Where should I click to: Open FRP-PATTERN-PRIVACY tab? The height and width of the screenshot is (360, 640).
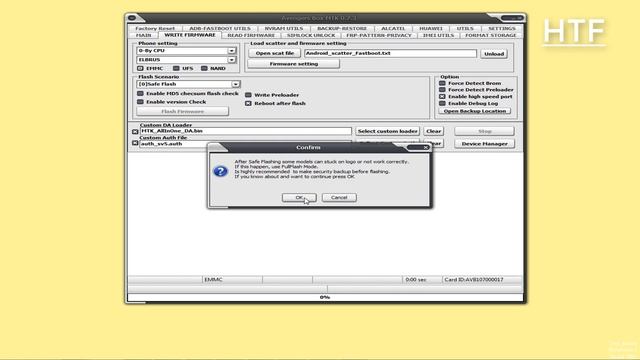[x=379, y=36]
